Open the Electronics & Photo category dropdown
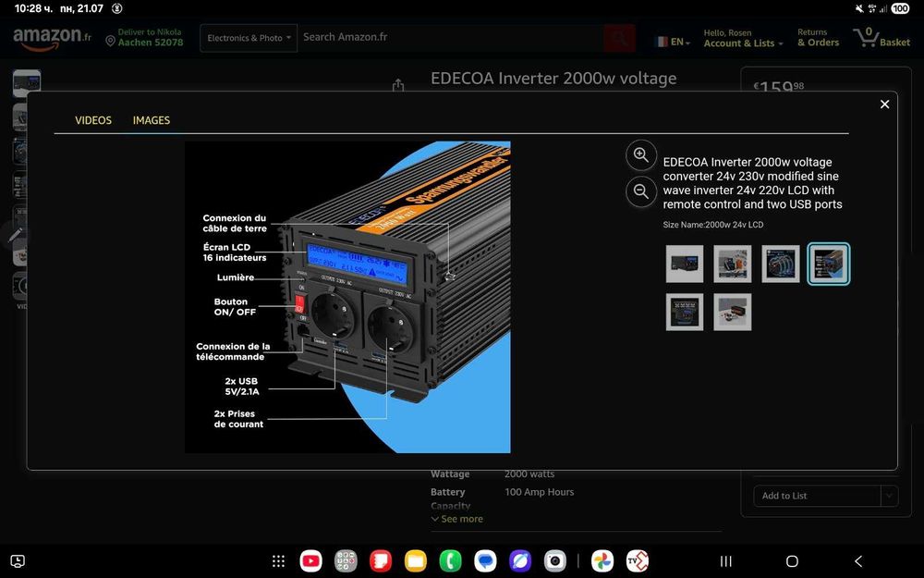This screenshot has width=924, height=578. click(249, 38)
